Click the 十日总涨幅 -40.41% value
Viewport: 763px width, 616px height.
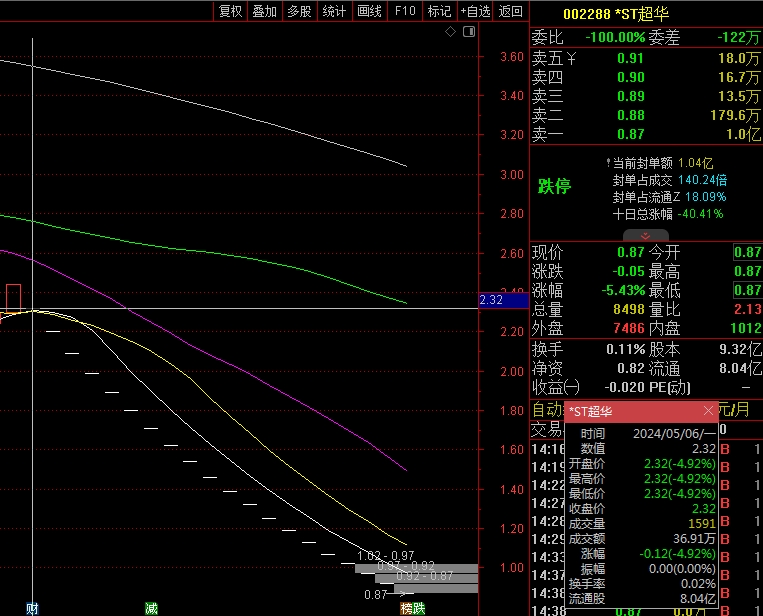click(700, 214)
